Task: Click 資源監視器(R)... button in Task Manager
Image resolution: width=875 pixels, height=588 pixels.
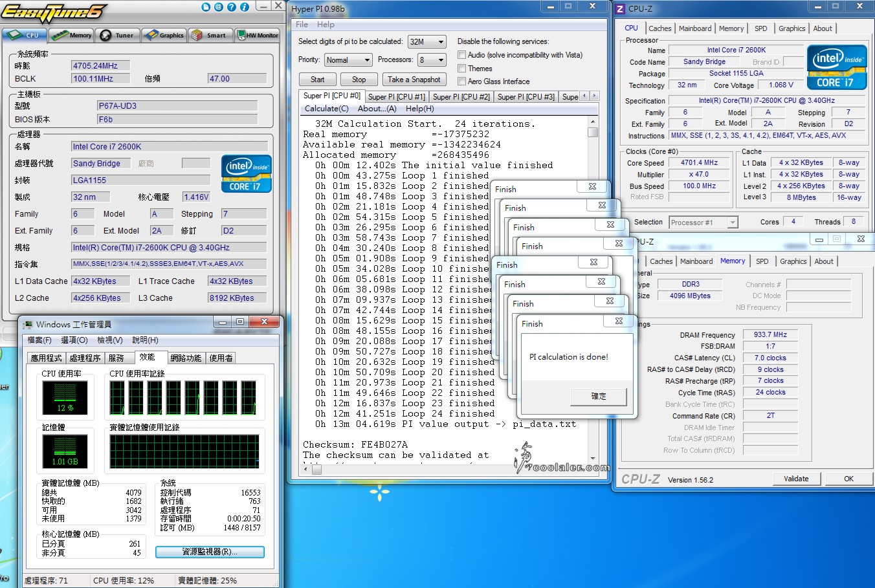Action: [x=210, y=552]
